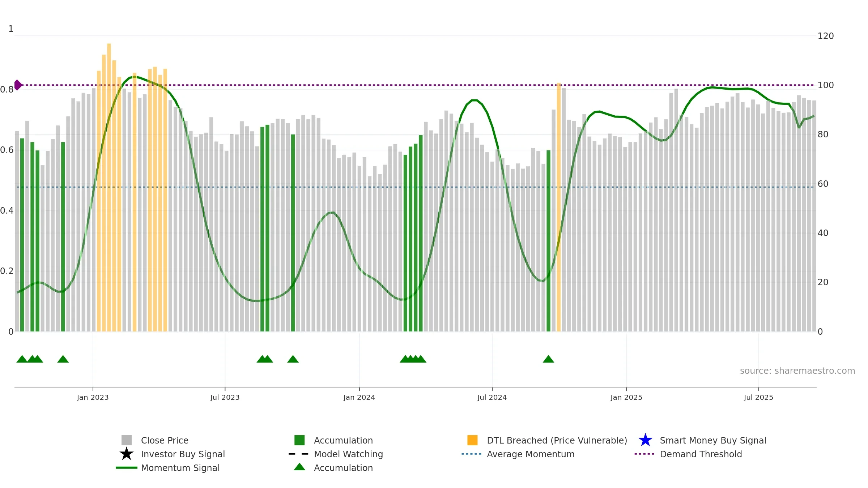Click the orange DTL Breached swatch

(472, 440)
